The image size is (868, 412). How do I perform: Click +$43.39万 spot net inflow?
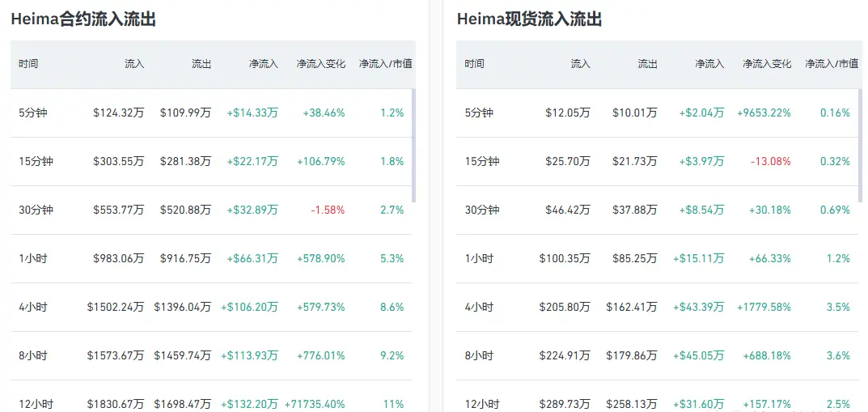[x=699, y=307]
